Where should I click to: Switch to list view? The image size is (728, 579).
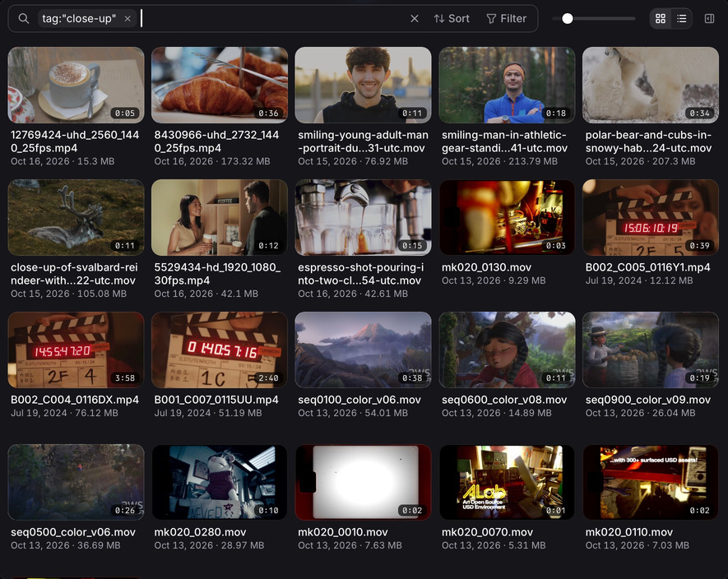(682, 19)
